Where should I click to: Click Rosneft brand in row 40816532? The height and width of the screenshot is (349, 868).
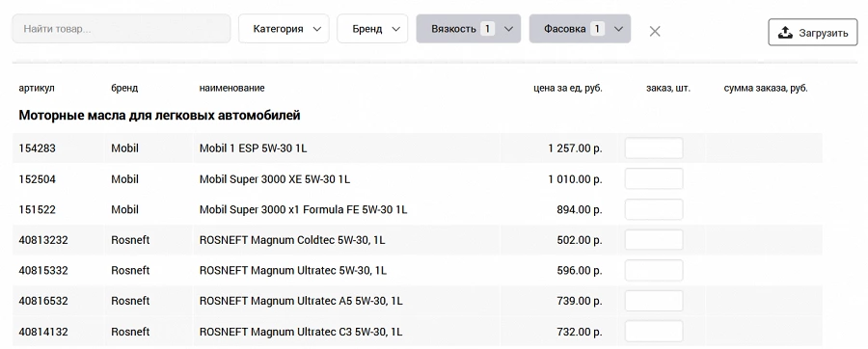click(130, 301)
